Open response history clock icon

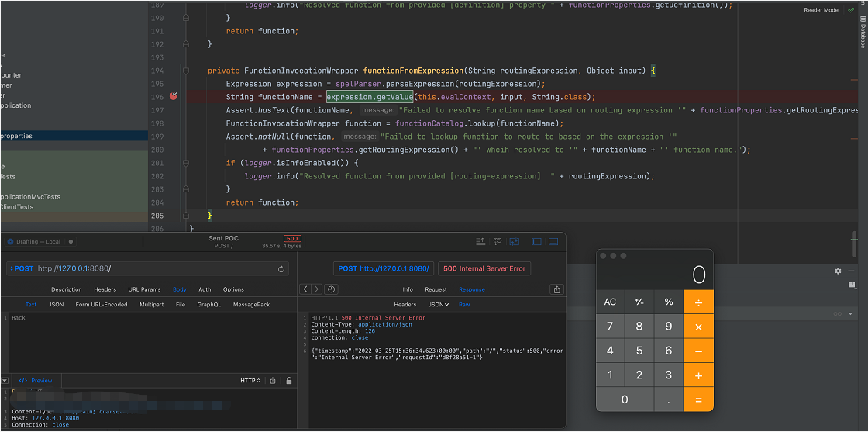click(x=331, y=289)
